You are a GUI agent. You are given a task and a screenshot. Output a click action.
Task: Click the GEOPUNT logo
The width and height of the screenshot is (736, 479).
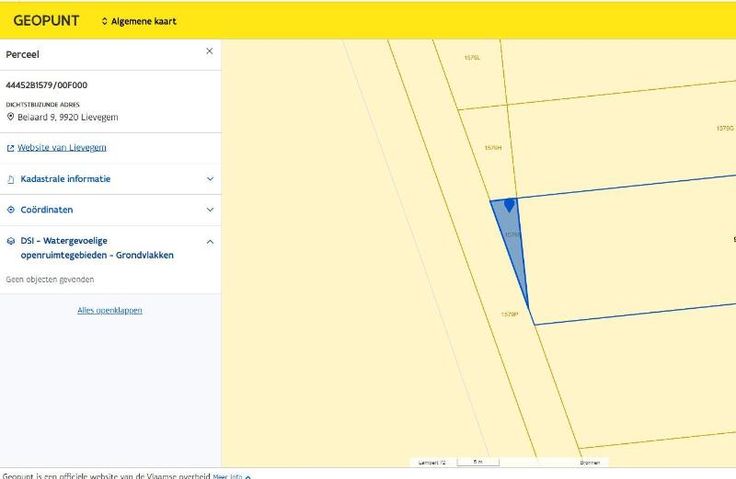pos(46,20)
